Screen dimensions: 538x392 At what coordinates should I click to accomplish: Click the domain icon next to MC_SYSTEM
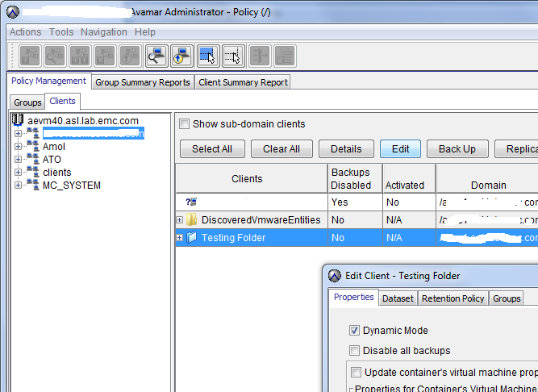point(33,185)
